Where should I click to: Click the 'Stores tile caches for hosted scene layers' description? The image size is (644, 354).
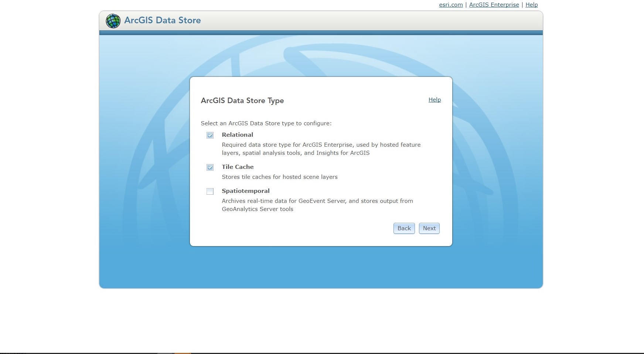280,177
